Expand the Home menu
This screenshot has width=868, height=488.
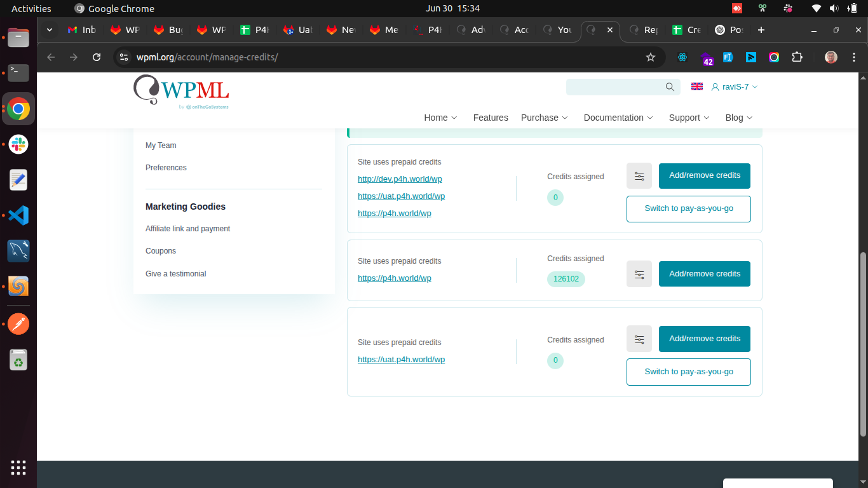[440, 118]
